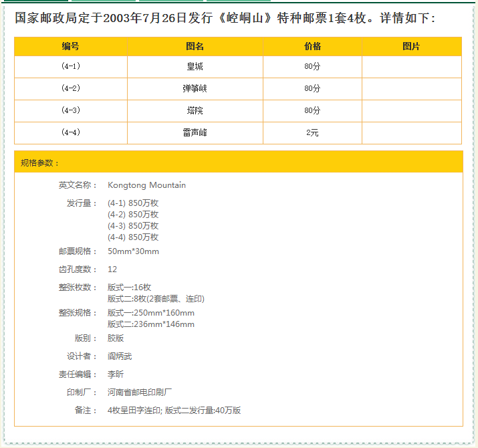Click the stamp name 雷声峰
This screenshot has width=478, height=448.
click(195, 132)
